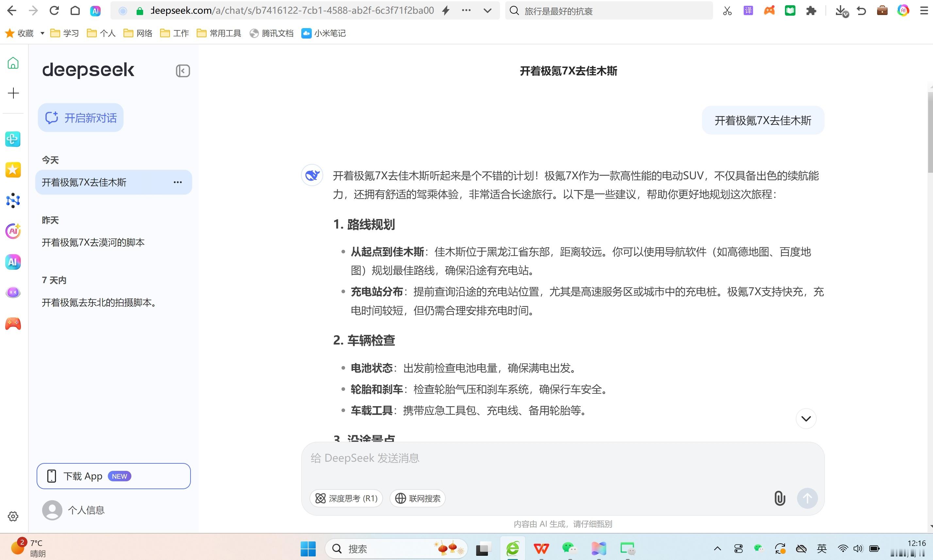Viewport: 933px width, 560px height.
Task: Open the address bar three-dots menu
Action: pyautogui.click(x=466, y=10)
